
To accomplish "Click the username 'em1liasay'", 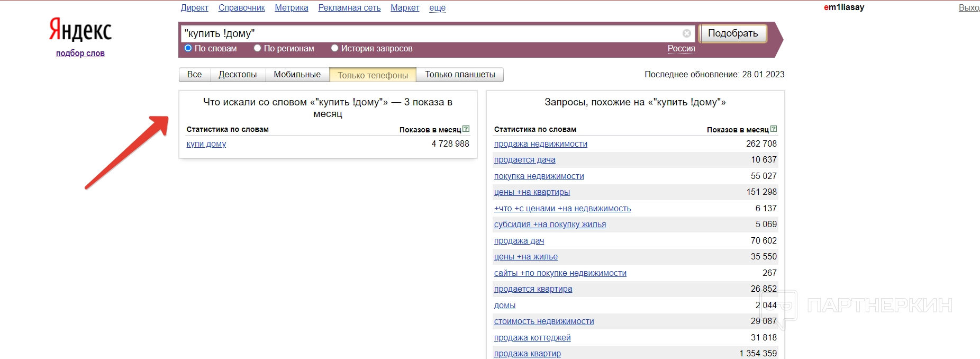I will (x=844, y=7).
